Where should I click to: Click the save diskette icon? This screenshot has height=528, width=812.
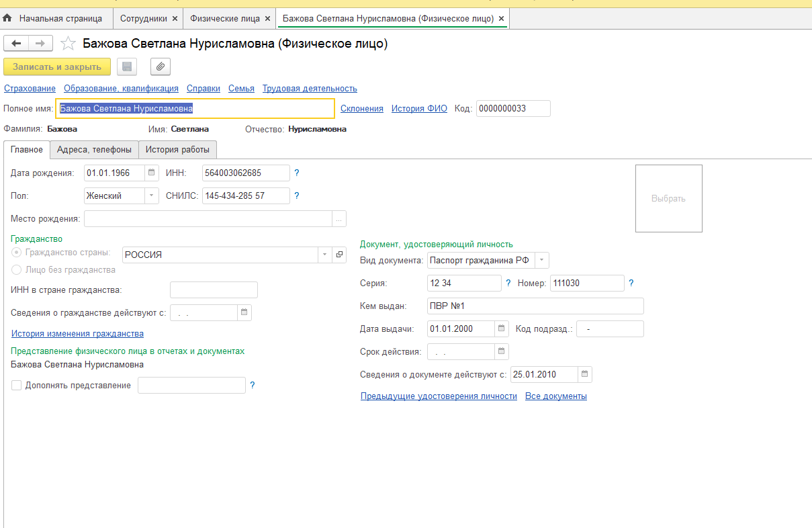[x=127, y=67]
